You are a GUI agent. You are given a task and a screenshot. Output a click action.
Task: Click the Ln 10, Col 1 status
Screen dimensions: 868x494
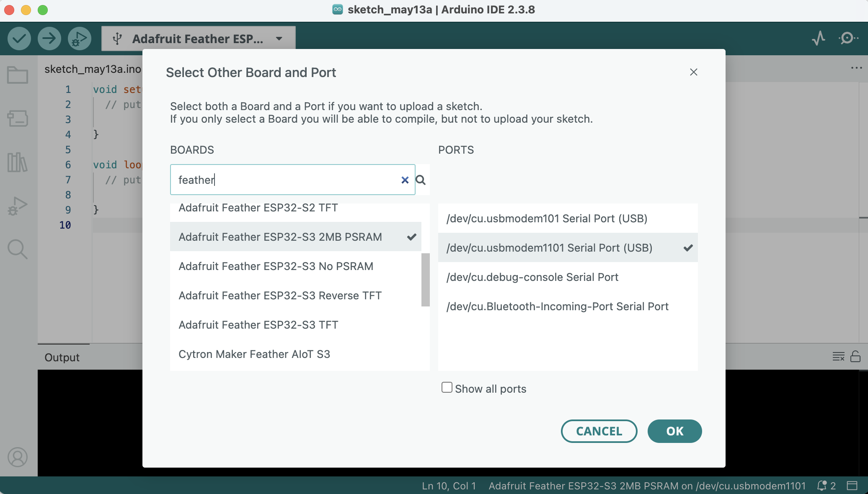[449, 486]
